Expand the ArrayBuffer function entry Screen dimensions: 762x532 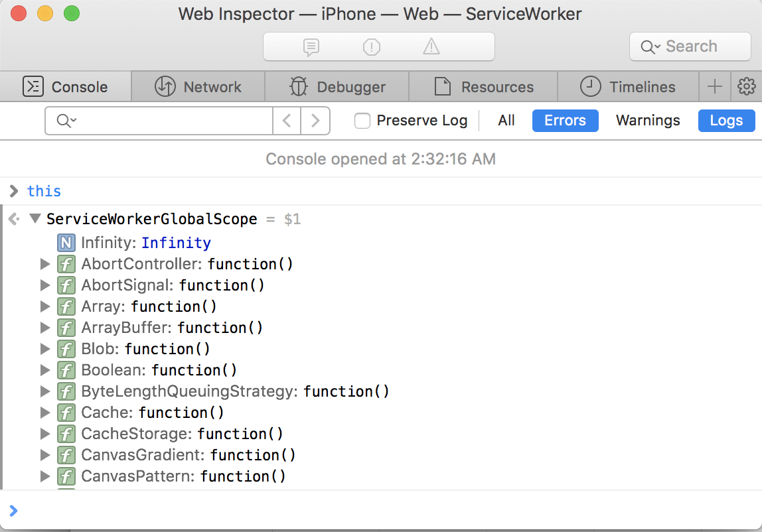click(45, 328)
